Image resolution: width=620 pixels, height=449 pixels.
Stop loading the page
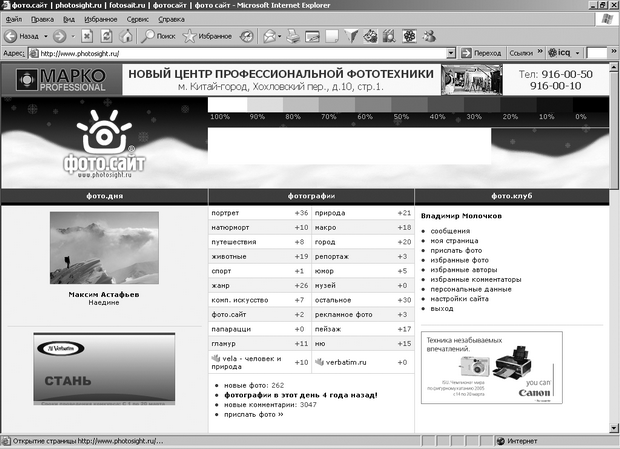click(x=87, y=36)
